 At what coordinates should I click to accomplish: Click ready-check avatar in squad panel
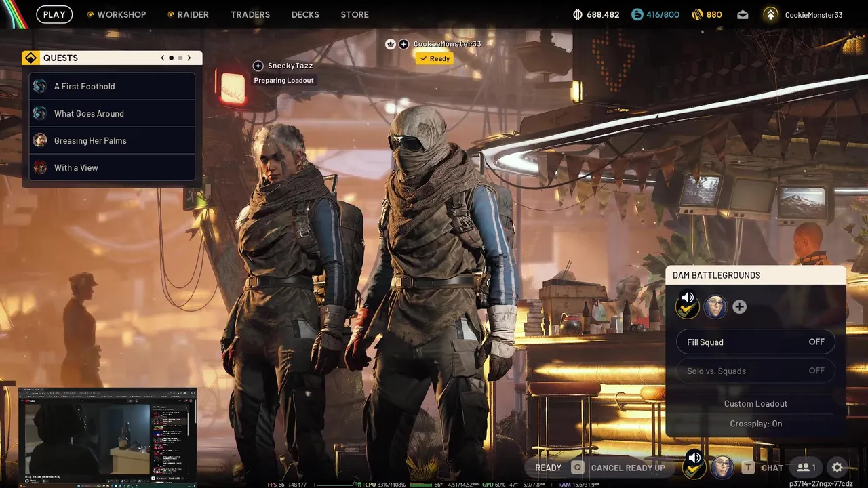(x=688, y=306)
